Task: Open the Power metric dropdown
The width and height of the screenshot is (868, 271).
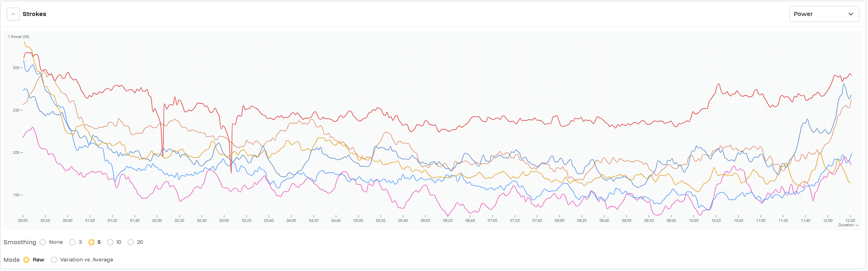Action: point(824,14)
